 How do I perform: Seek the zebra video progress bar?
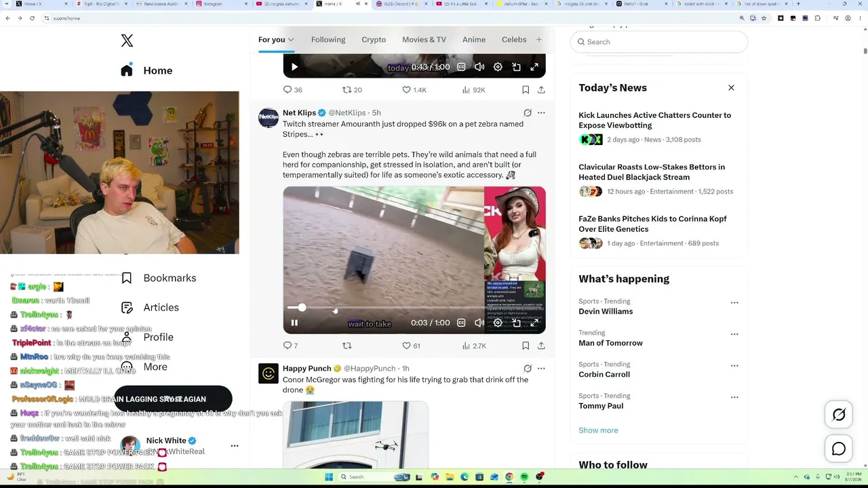[x=414, y=308]
